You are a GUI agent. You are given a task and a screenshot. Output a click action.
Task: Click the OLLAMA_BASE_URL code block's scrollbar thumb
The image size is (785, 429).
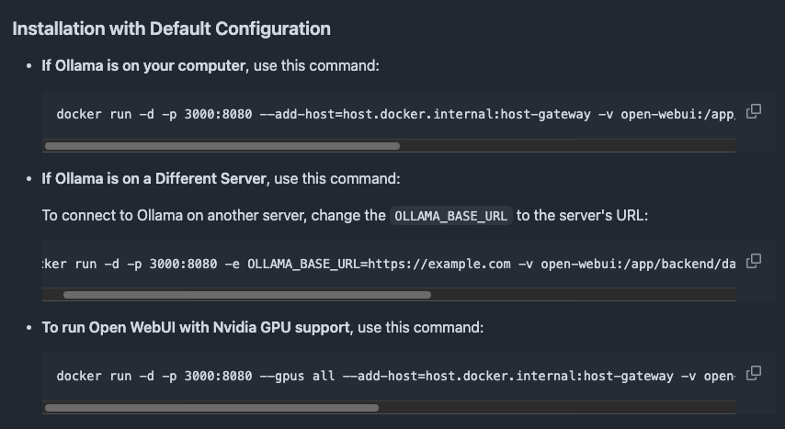point(247,295)
